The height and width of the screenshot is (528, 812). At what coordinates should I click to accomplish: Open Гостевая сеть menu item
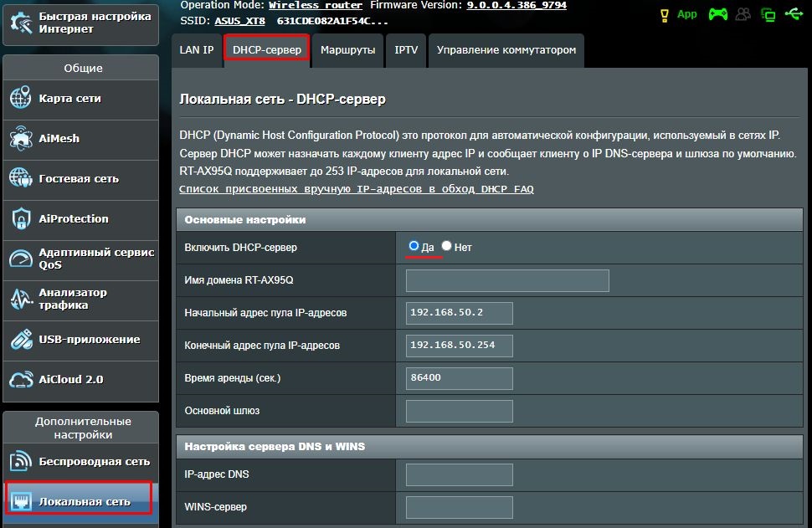pyautogui.click(x=81, y=178)
